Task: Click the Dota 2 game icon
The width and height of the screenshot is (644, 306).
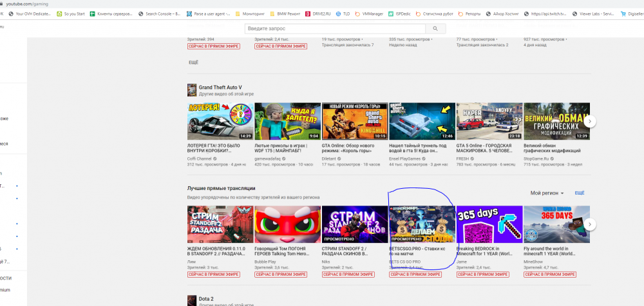Action: pos(191,300)
